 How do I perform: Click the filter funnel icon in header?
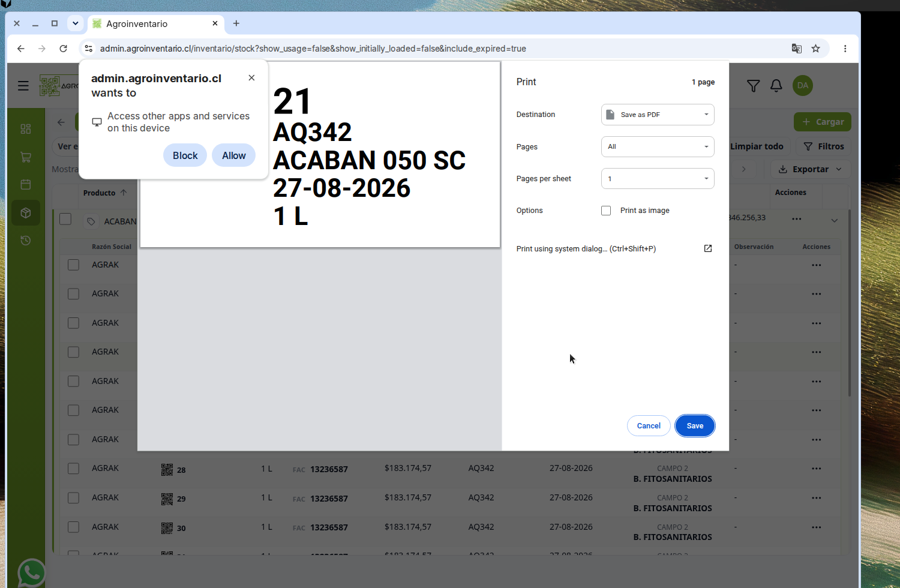tap(754, 86)
